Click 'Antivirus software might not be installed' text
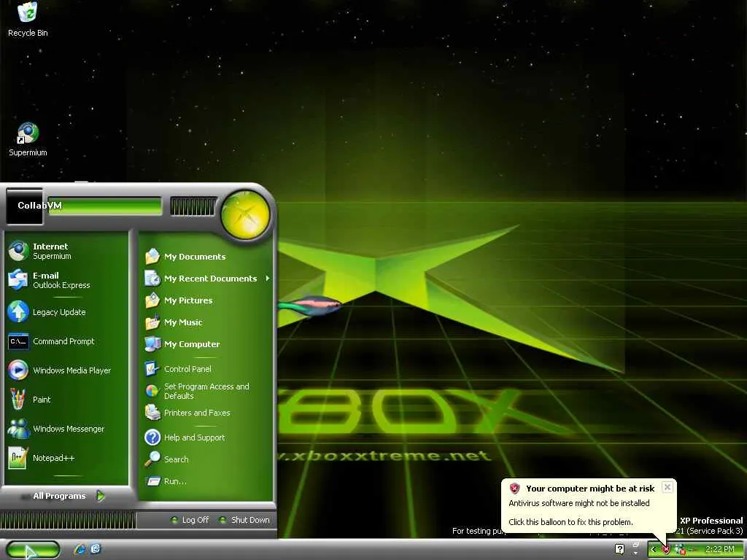 pos(578,503)
